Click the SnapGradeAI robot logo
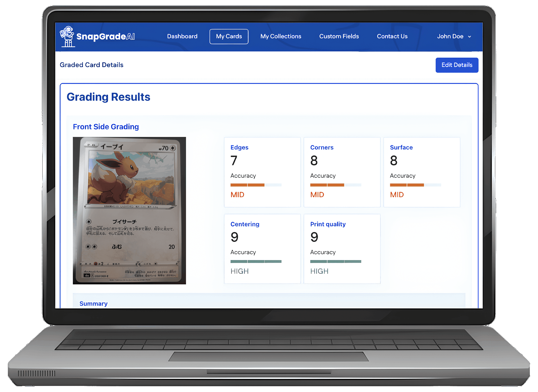 pyautogui.click(x=67, y=37)
